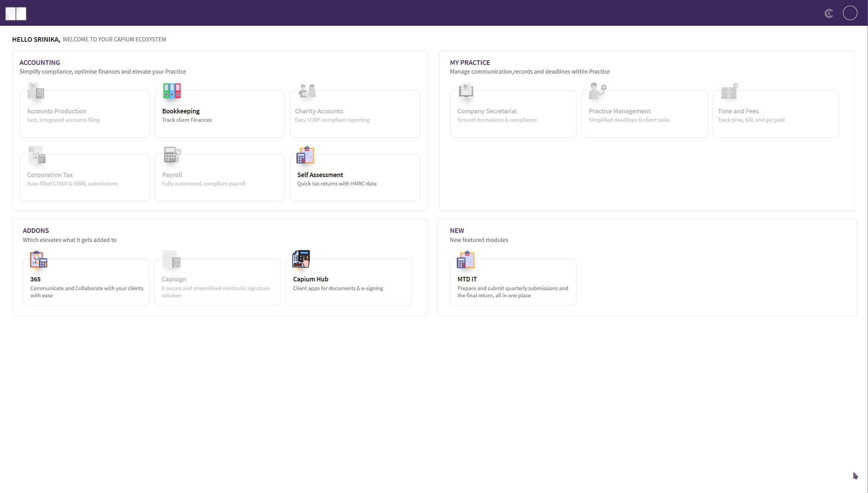Select Charity Accounts card title

tap(319, 111)
